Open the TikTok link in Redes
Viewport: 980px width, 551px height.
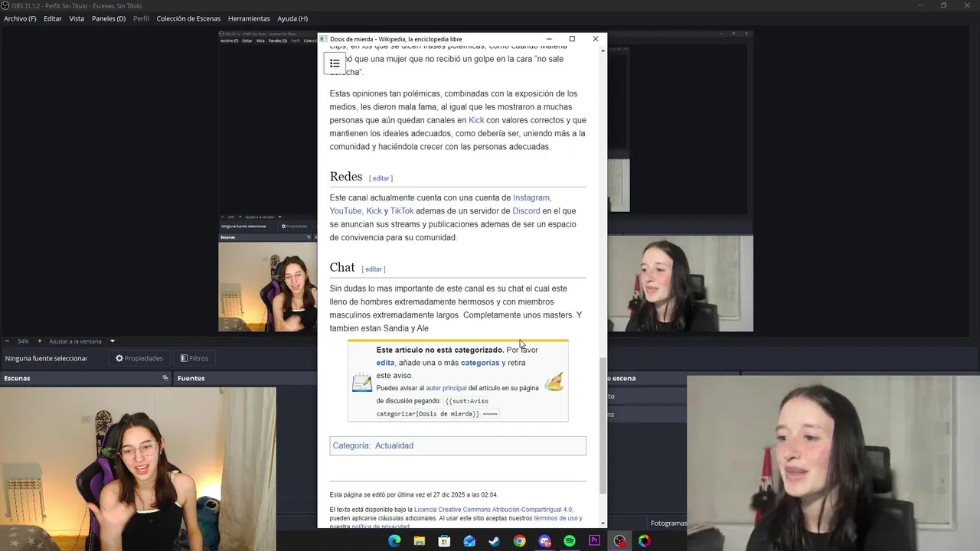402,211
